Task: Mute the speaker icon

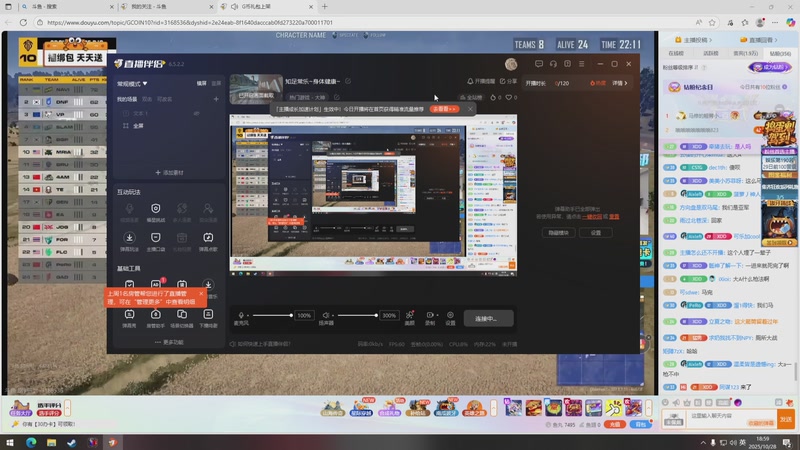Action: 326,315
